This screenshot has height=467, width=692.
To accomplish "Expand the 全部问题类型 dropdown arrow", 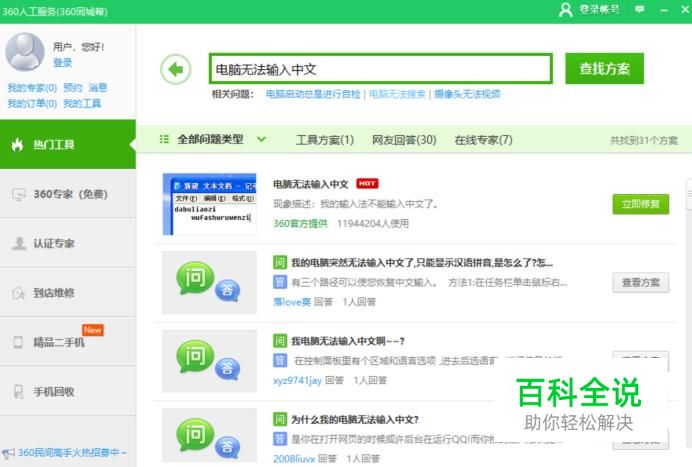I will point(262,139).
